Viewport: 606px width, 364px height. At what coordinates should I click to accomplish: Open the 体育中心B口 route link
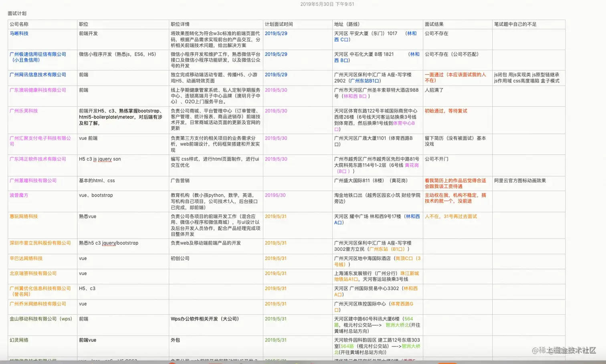(374, 126)
